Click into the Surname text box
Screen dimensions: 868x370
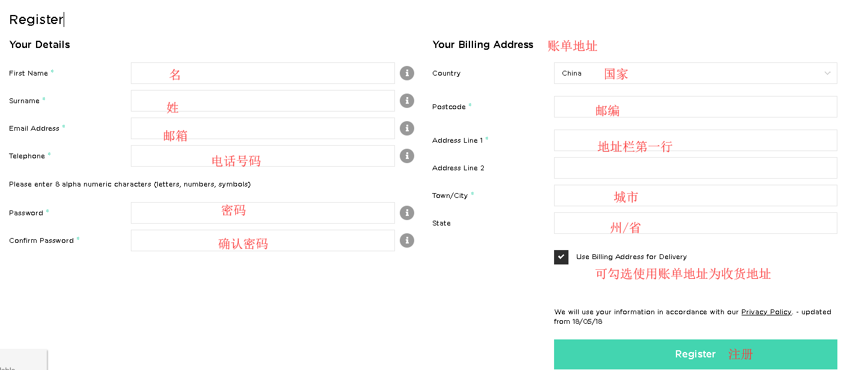(262, 101)
